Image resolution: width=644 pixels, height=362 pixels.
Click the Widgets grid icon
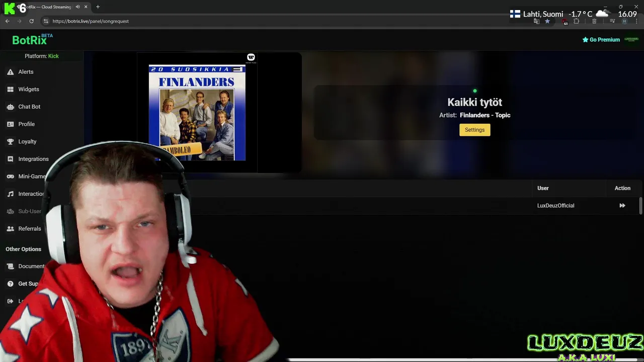tap(10, 89)
